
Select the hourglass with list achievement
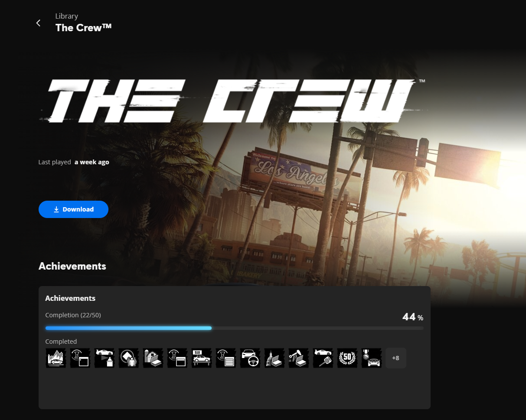[x=226, y=358]
